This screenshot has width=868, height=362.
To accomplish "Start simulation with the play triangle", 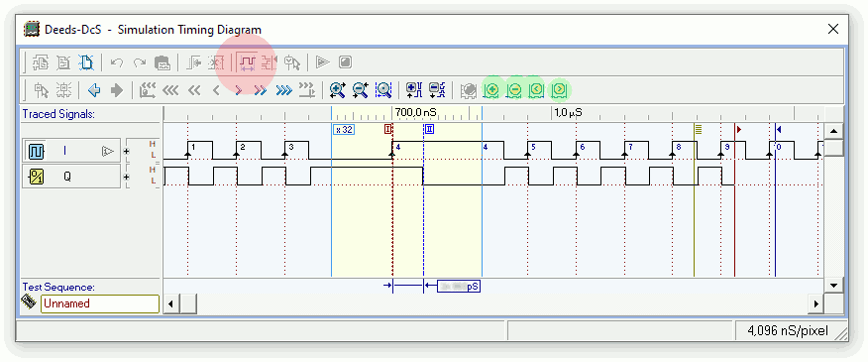I will tap(323, 62).
